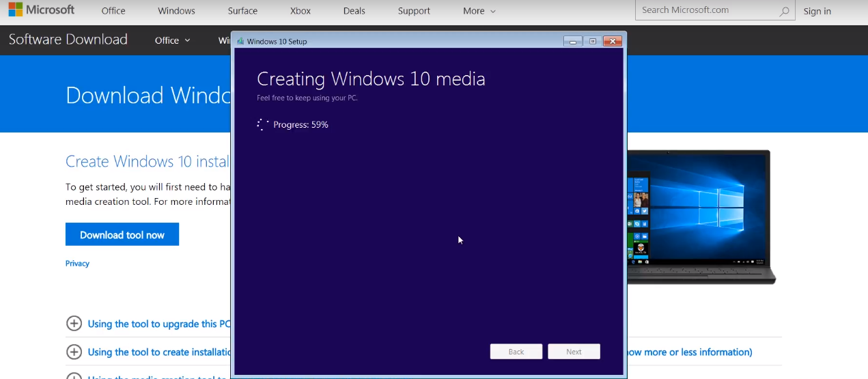Click the 'Feel free to keep using your PC' text
Screen dimensions: 868x379
click(x=307, y=98)
